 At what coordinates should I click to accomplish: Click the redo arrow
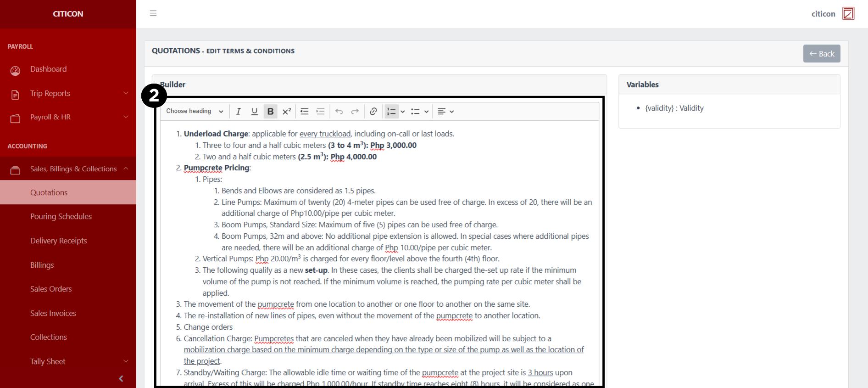click(x=355, y=112)
